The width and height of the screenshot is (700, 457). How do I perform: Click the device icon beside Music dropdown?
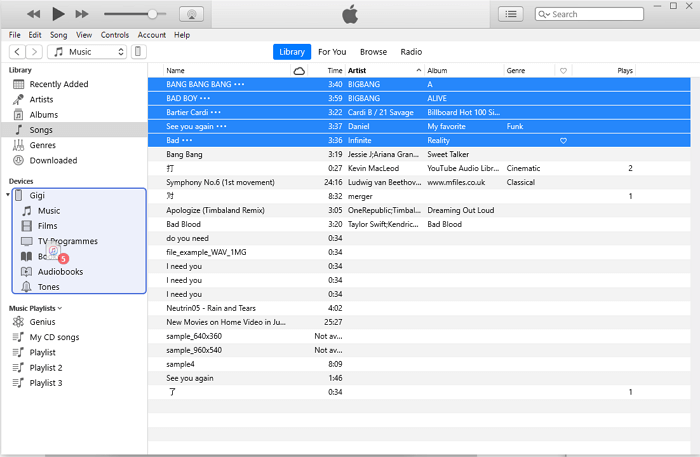[138, 51]
